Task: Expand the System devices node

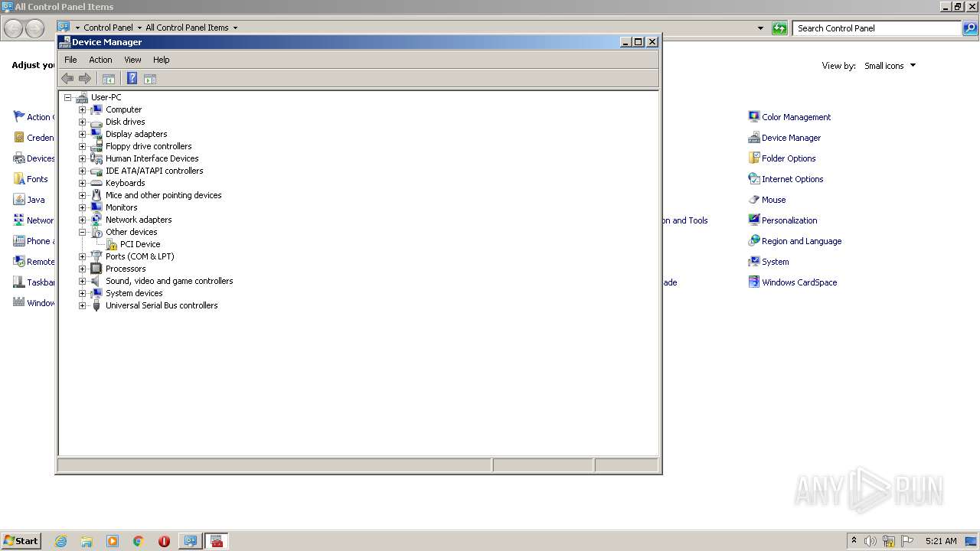Action: 83,293
